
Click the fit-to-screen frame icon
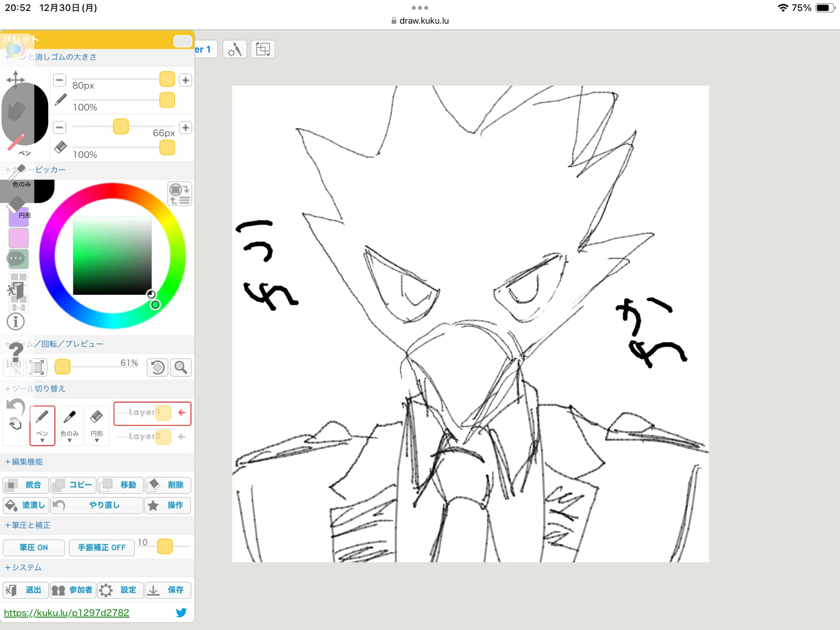coord(37,367)
